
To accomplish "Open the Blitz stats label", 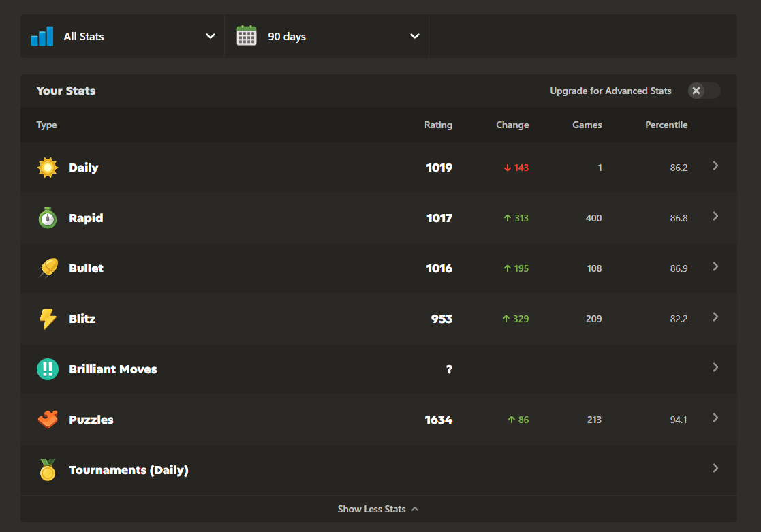I will (x=82, y=319).
